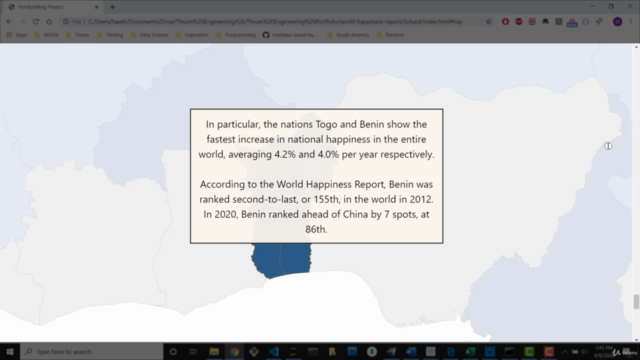Open the red Opera-style extension icon

[x=505, y=22]
